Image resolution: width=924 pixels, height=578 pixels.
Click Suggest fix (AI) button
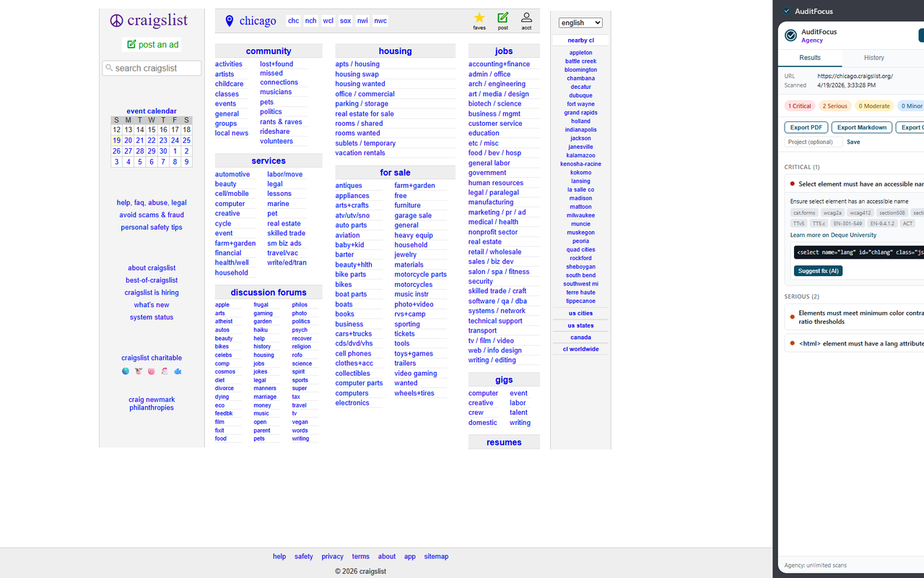(819, 271)
